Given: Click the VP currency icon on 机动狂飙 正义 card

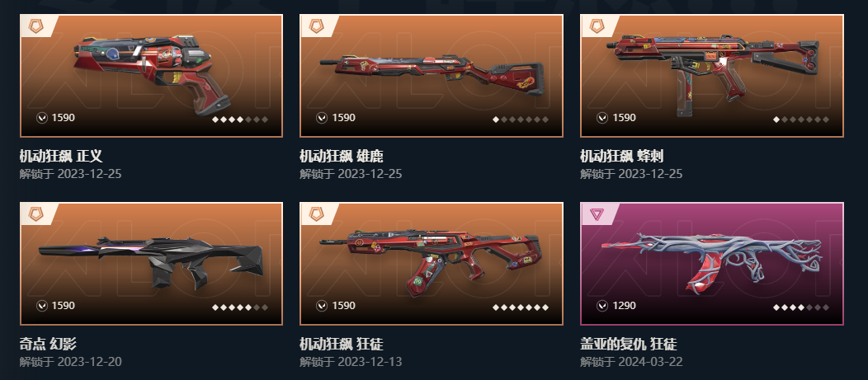Looking at the screenshot, I should click(x=42, y=118).
